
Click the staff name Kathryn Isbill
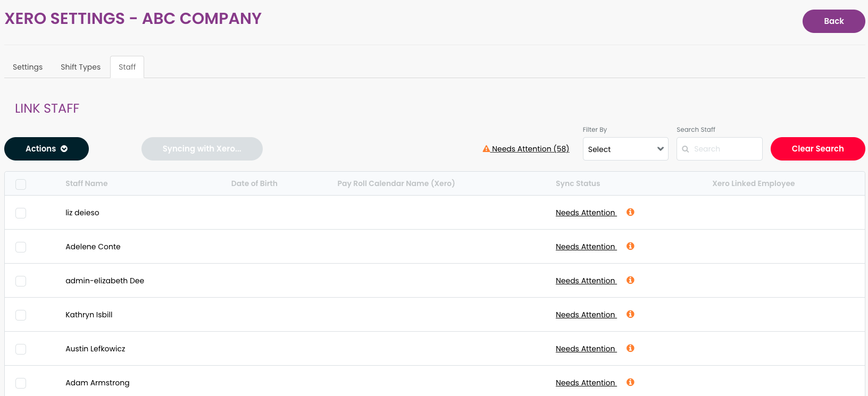[x=89, y=315]
